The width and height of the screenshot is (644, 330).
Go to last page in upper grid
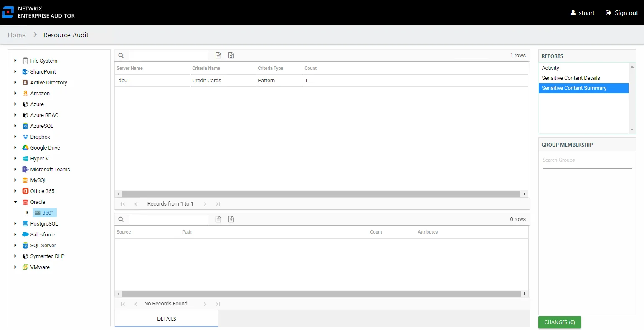(218, 204)
